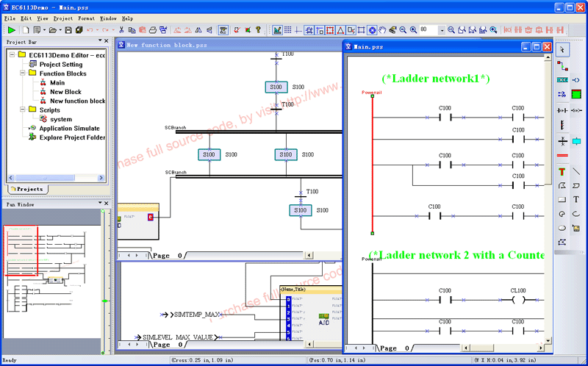Select the arrow pointer tool
The width and height of the screenshot is (588, 366).
(x=562, y=49)
